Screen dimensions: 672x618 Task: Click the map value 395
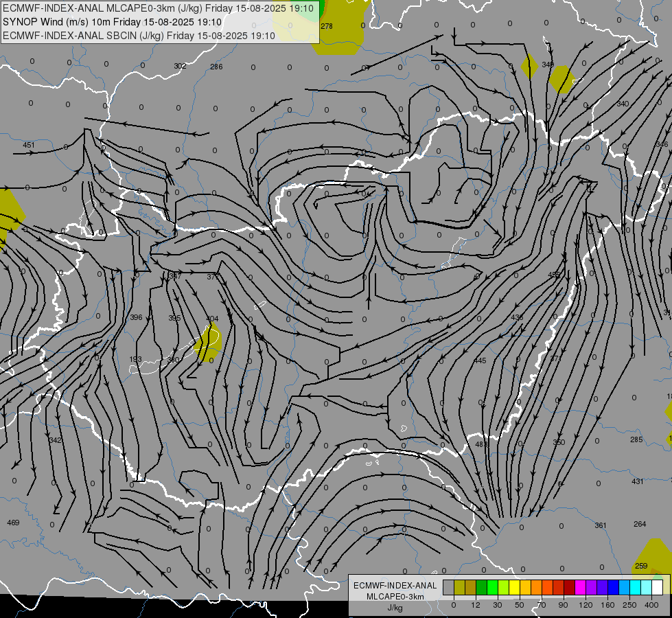coord(174,318)
